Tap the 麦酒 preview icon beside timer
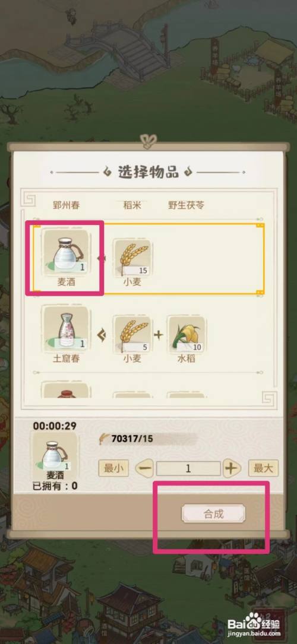The width and height of the screenshot is (297, 644). point(55,451)
